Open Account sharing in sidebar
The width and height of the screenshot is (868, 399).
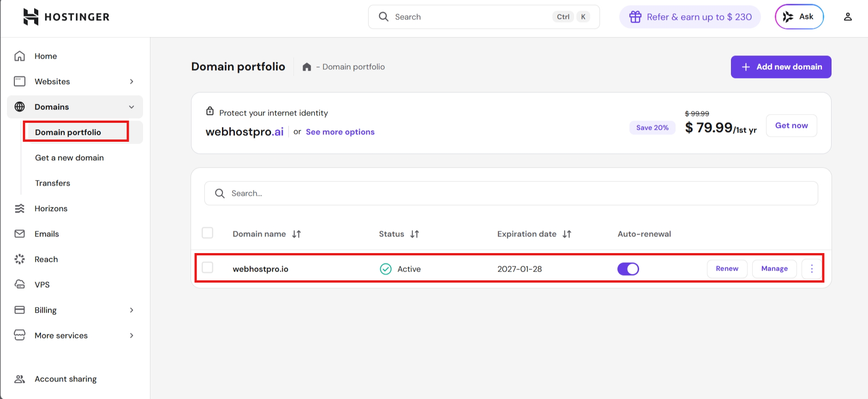click(66, 379)
